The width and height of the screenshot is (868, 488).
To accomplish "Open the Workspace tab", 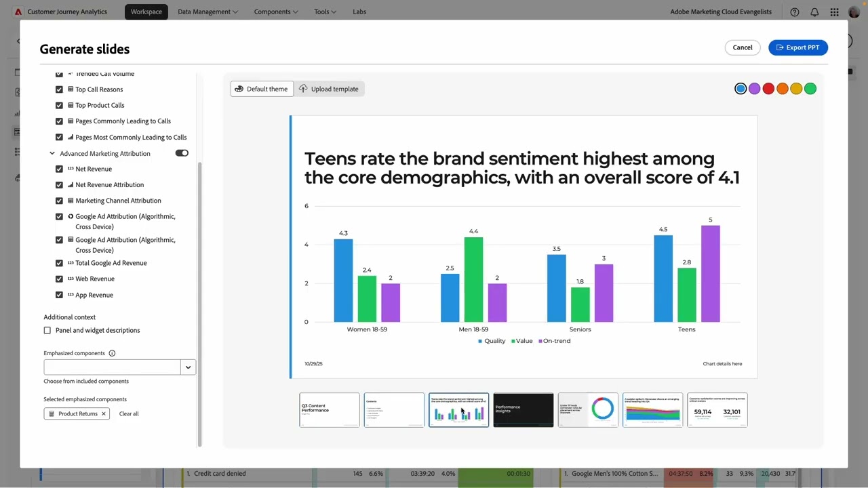I will tap(146, 12).
